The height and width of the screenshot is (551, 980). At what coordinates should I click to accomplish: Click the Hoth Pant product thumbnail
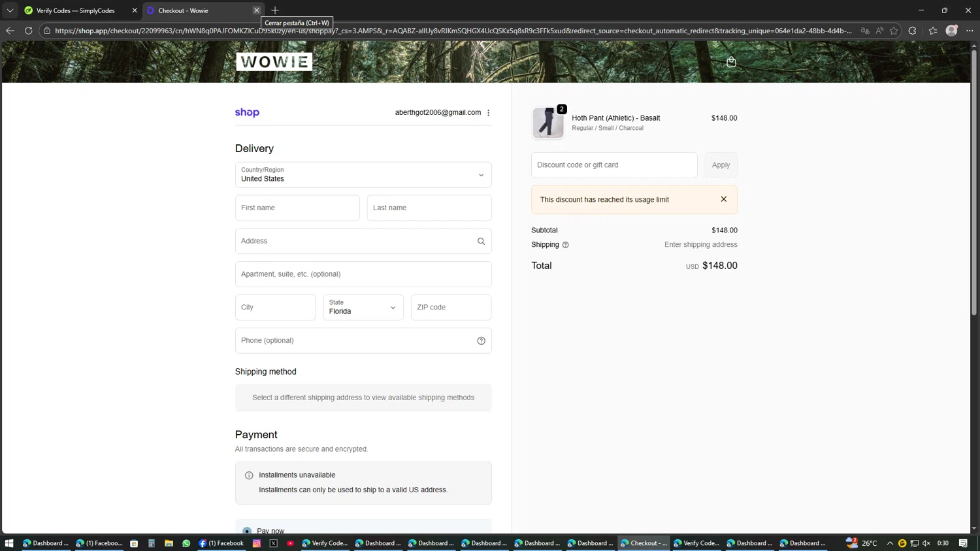pyautogui.click(x=548, y=123)
